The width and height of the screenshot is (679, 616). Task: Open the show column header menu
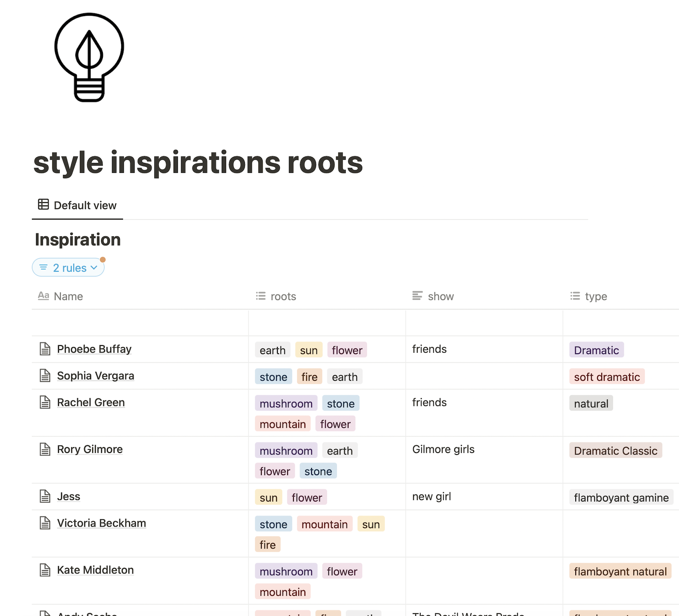pos(440,296)
